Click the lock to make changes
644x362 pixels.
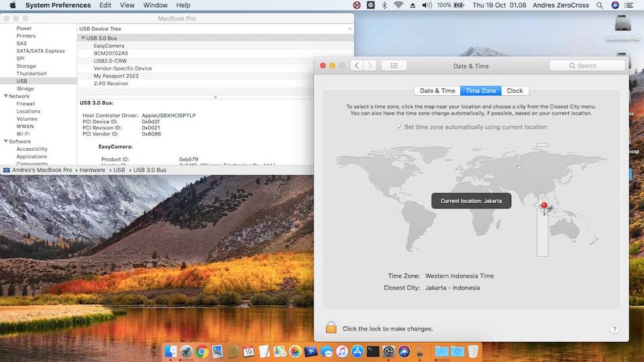(331, 328)
